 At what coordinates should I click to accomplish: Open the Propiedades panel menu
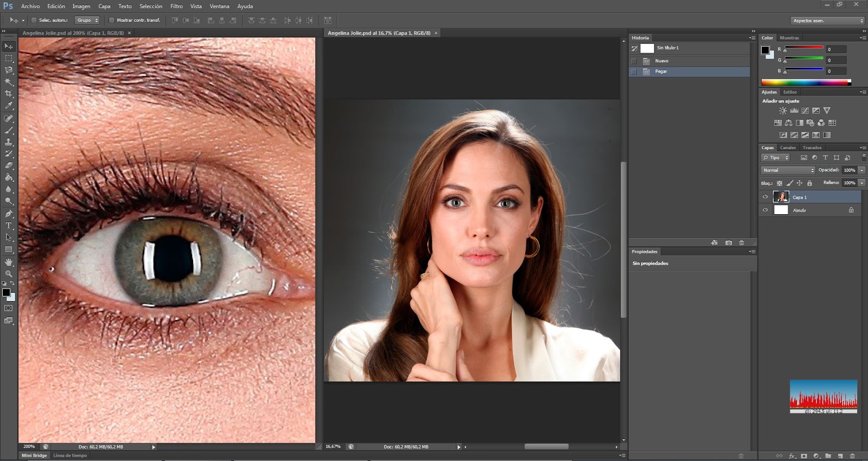pos(752,252)
